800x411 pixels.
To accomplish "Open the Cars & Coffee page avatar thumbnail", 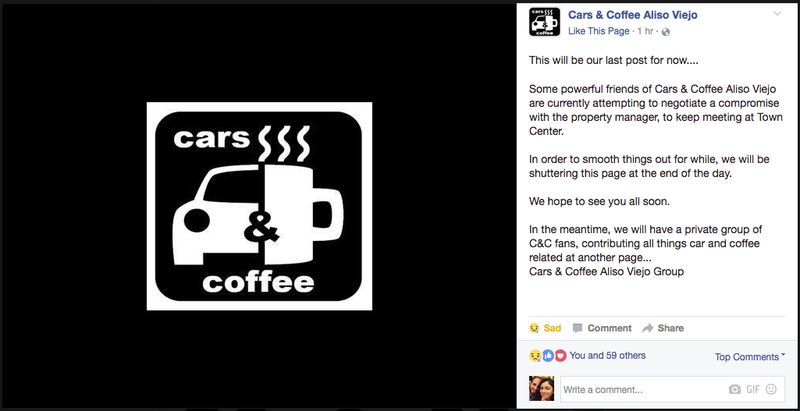I will pos(544,22).
